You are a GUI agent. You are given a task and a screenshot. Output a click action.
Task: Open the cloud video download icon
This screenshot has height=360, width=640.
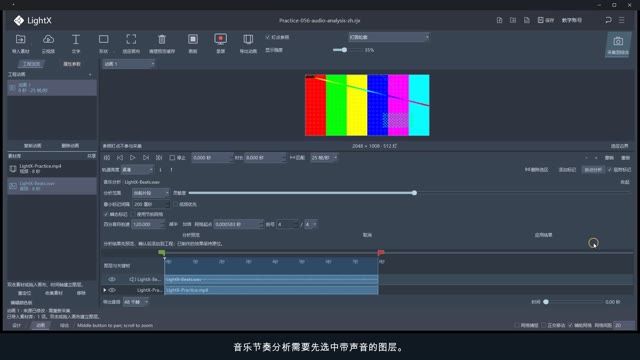(x=48, y=39)
